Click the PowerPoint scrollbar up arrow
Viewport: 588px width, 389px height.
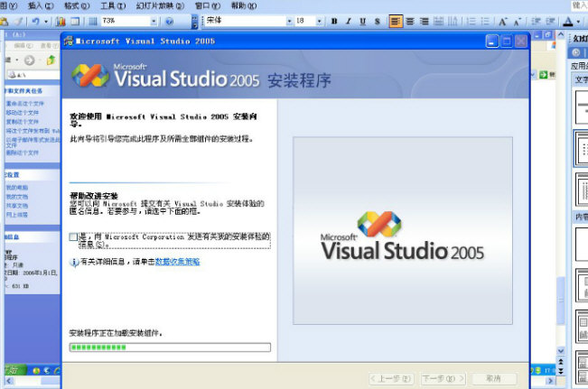pyautogui.click(x=561, y=34)
